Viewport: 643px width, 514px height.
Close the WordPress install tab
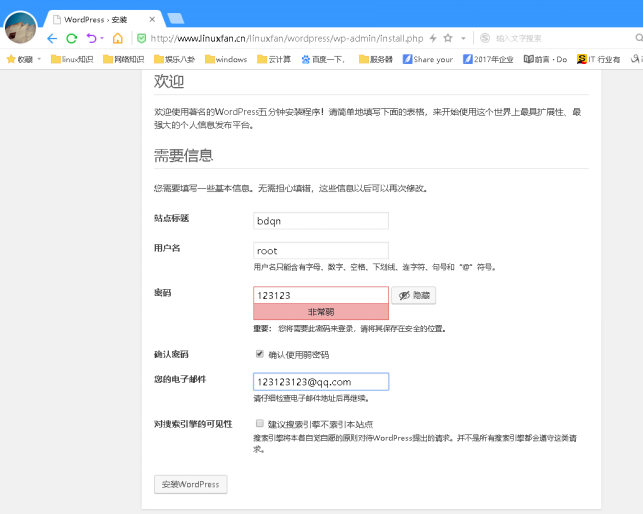click(x=152, y=19)
